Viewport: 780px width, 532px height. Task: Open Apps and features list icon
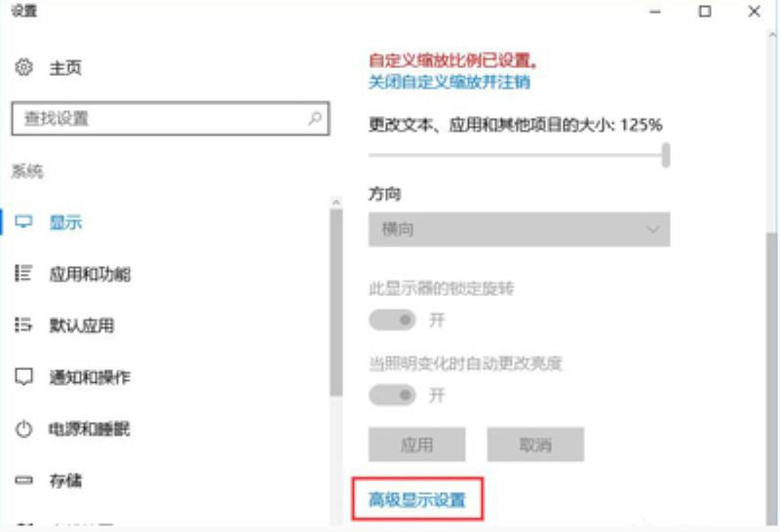(23, 273)
